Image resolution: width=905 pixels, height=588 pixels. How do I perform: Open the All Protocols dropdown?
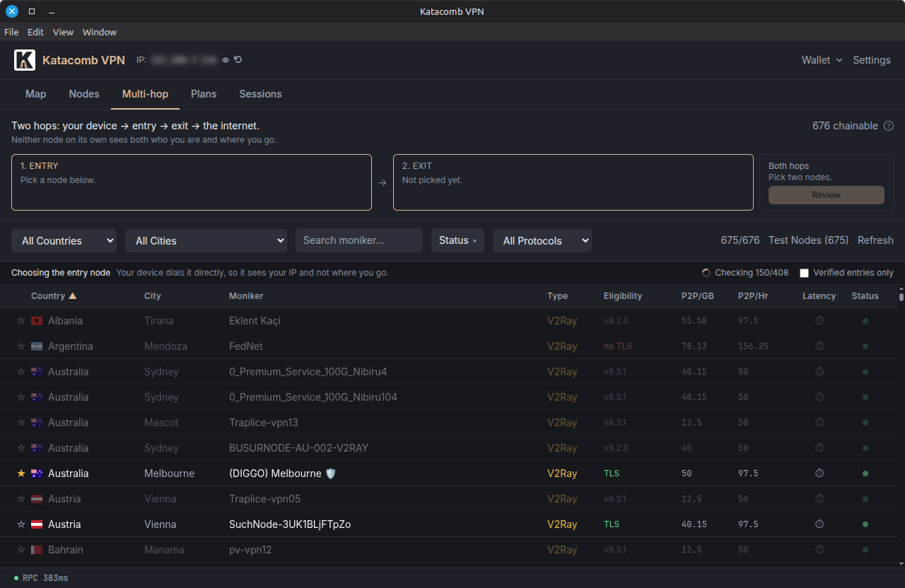click(542, 240)
